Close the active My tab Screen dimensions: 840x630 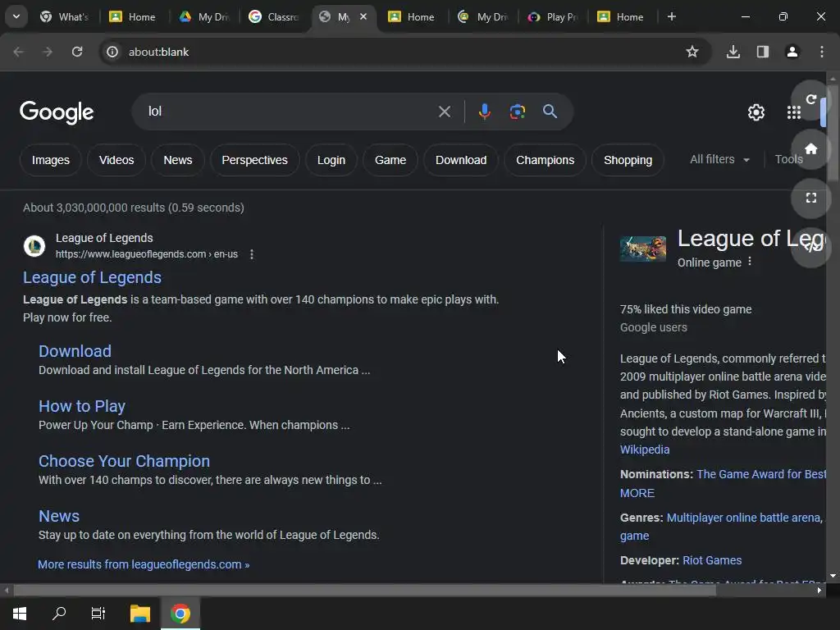(x=363, y=16)
